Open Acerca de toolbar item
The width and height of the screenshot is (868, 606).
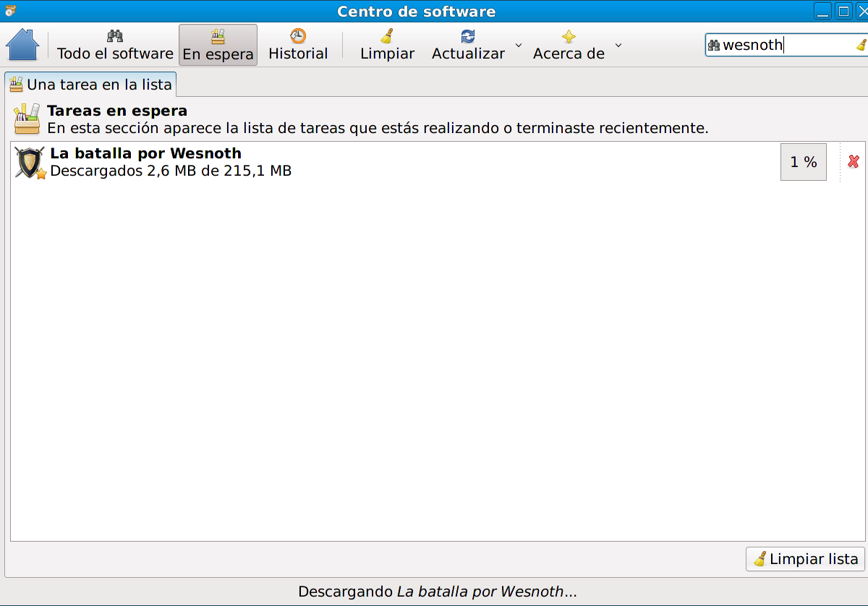(x=569, y=45)
